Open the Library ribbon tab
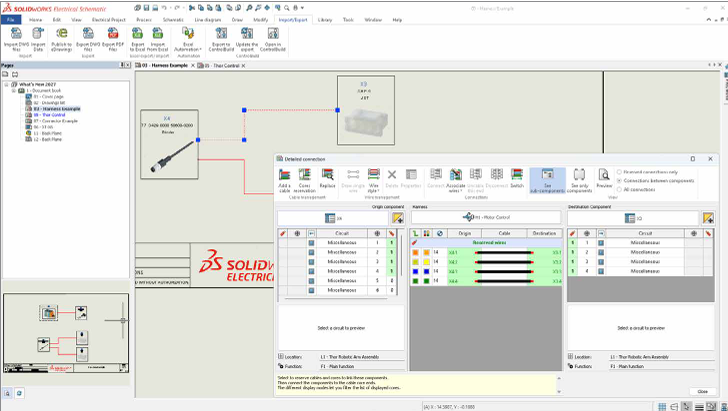This screenshot has width=728, height=411. click(x=325, y=20)
